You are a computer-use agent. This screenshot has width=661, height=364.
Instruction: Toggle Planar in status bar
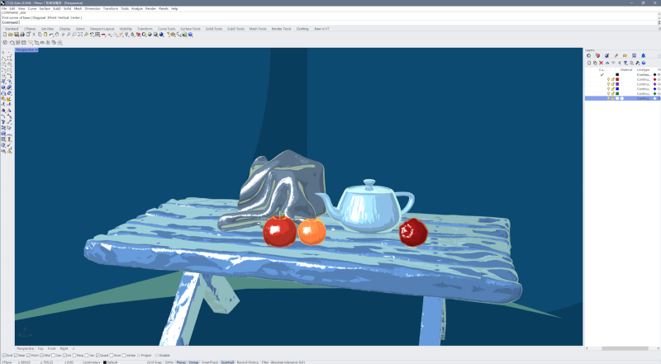pos(181,362)
